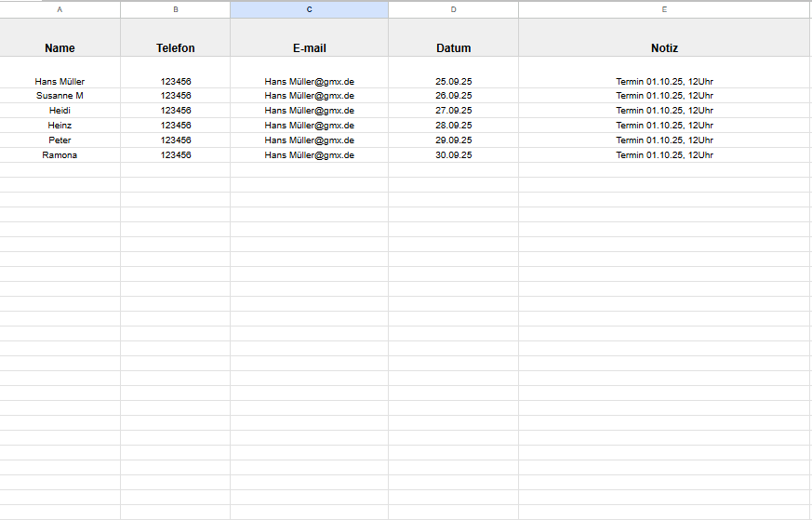Click the date cell 28.09.25
The image size is (812, 520).
pos(453,125)
